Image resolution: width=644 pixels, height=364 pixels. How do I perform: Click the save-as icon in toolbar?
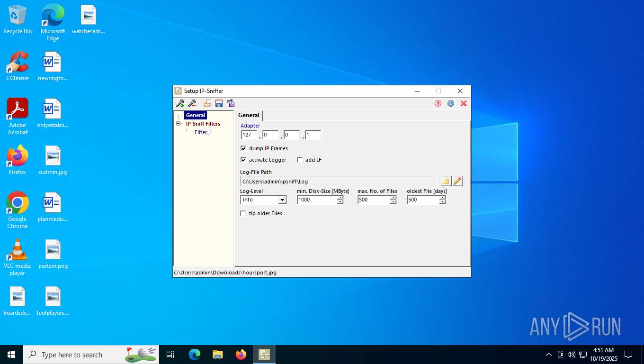point(231,103)
